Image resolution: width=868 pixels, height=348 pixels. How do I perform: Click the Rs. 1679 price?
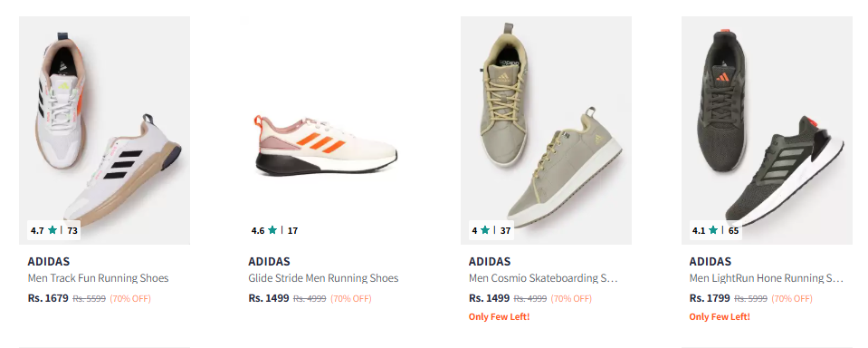tap(48, 298)
